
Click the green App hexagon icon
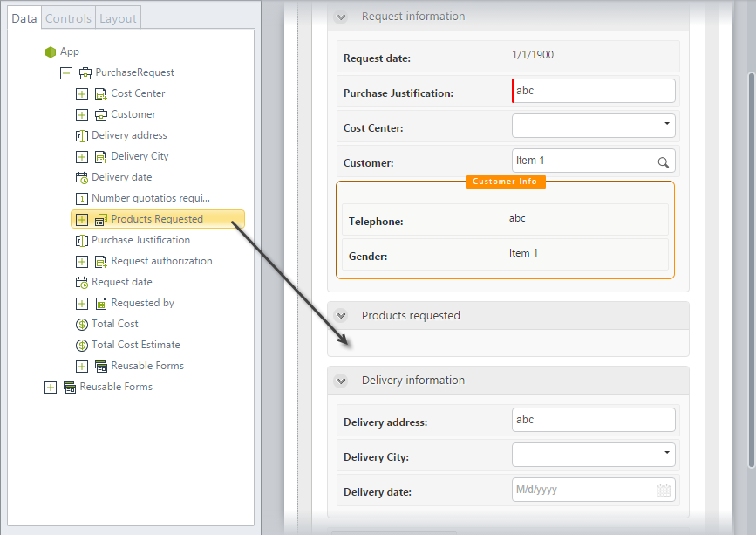point(51,51)
